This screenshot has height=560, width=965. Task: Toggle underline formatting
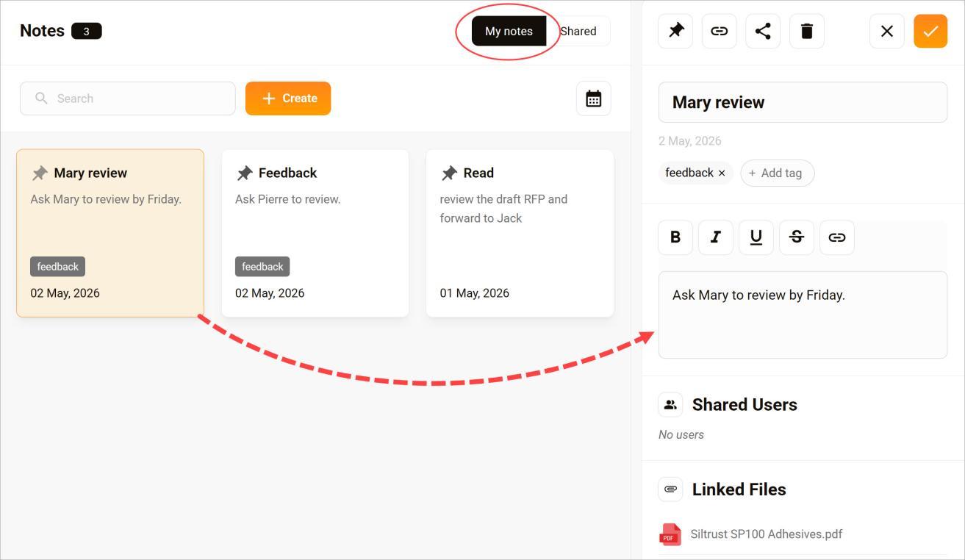coord(756,237)
